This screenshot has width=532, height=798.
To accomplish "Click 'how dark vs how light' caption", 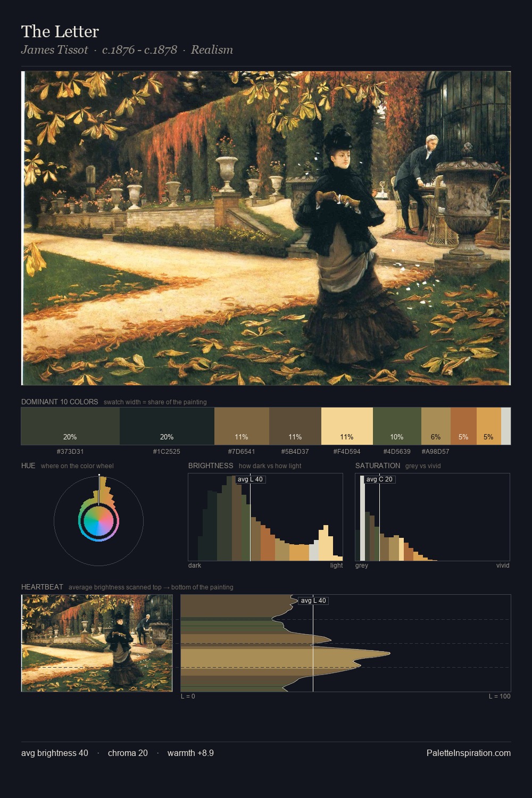I will (x=270, y=466).
